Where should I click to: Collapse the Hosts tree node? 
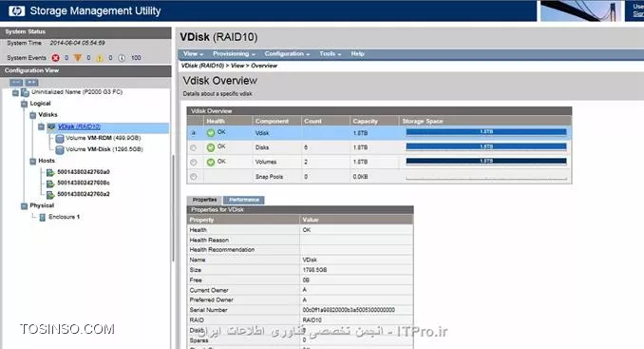pos(33,161)
